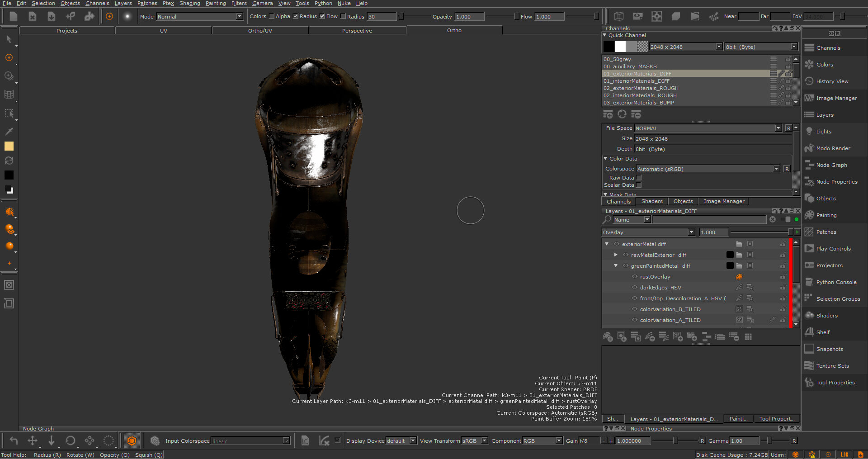Open the Node Graph palette
This screenshot has height=459, width=868.
pyautogui.click(x=831, y=165)
